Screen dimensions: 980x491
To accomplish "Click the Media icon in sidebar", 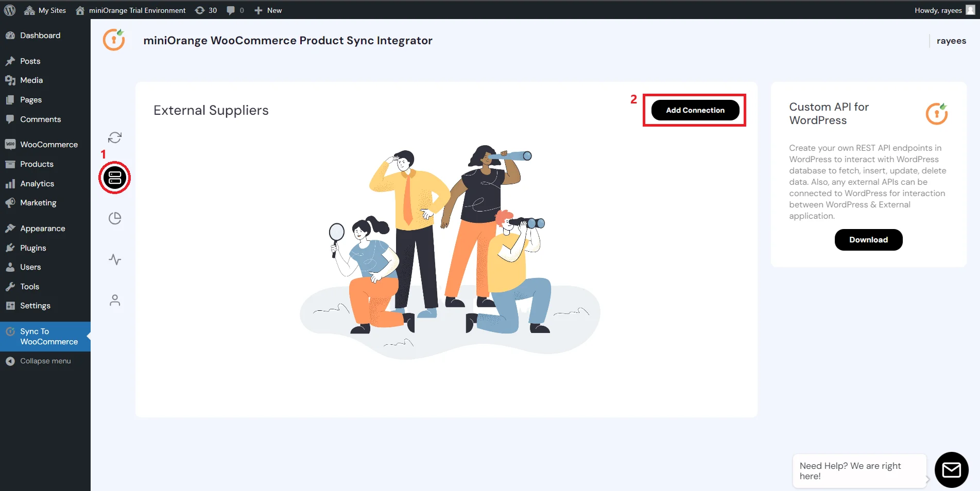I will coord(10,80).
